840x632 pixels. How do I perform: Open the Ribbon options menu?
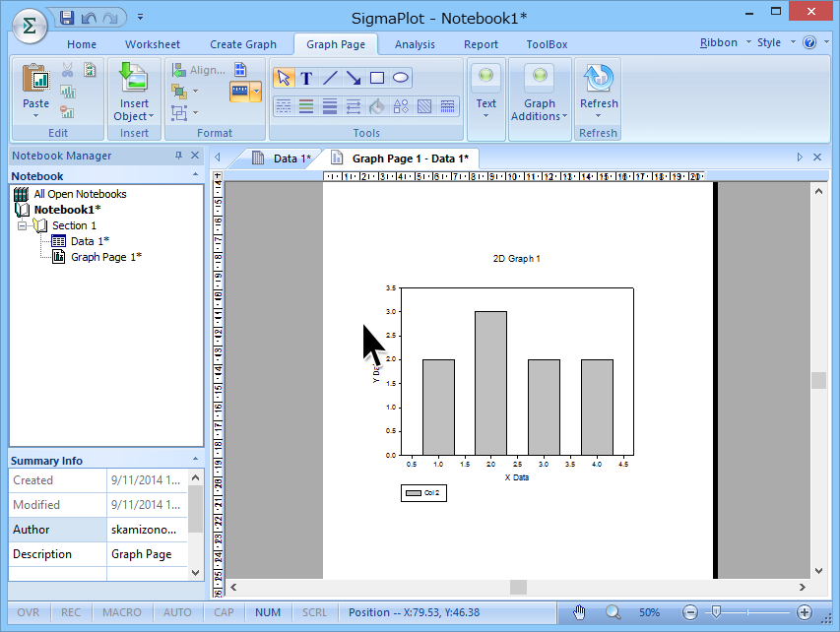[725, 42]
